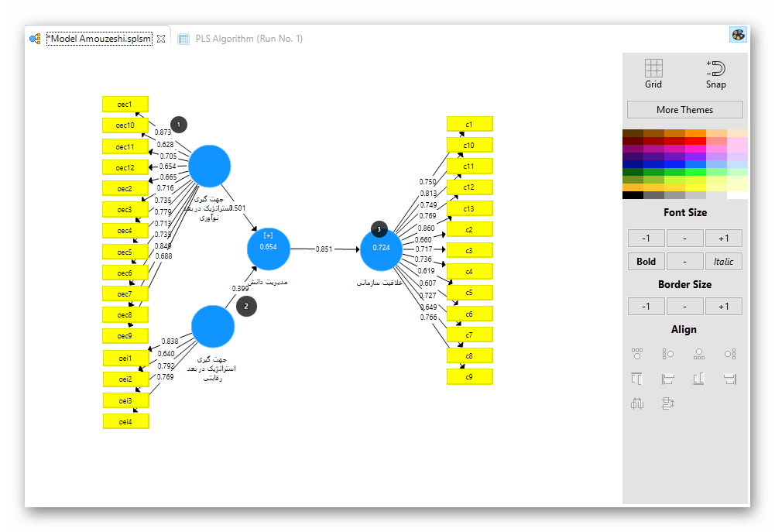775x532 pixels.
Task: Click the More Themes button
Action: click(685, 110)
